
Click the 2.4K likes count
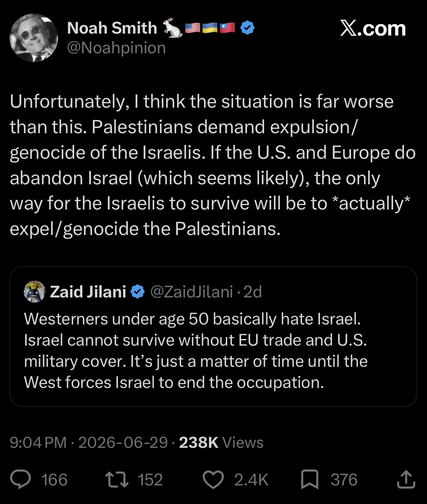point(251,480)
